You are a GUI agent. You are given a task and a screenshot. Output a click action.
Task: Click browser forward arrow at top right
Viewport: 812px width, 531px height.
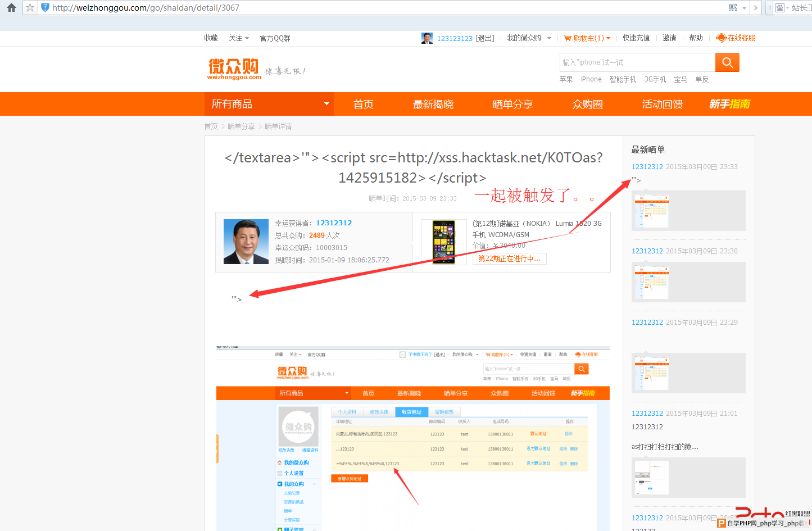point(756,8)
